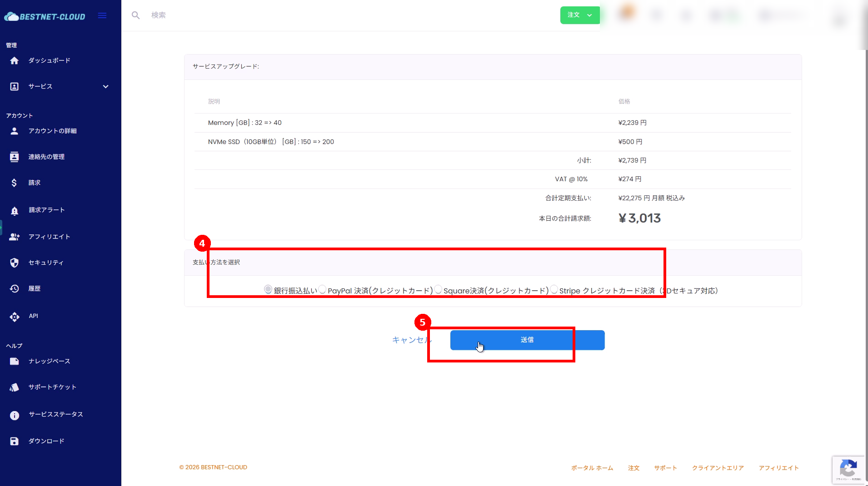
Task: Click the service status info icon
Action: click(15, 415)
